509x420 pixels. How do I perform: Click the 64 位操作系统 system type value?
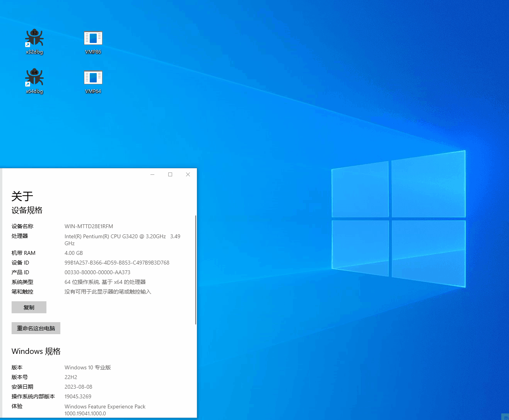tap(105, 282)
